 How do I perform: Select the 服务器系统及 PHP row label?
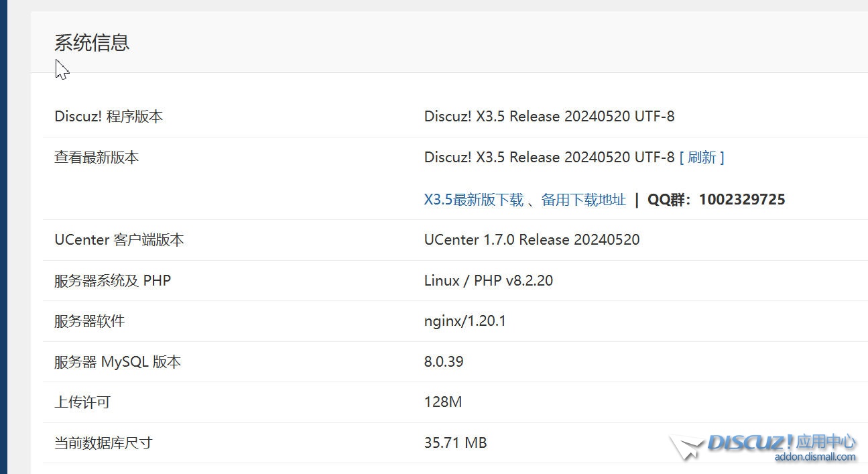tap(113, 280)
